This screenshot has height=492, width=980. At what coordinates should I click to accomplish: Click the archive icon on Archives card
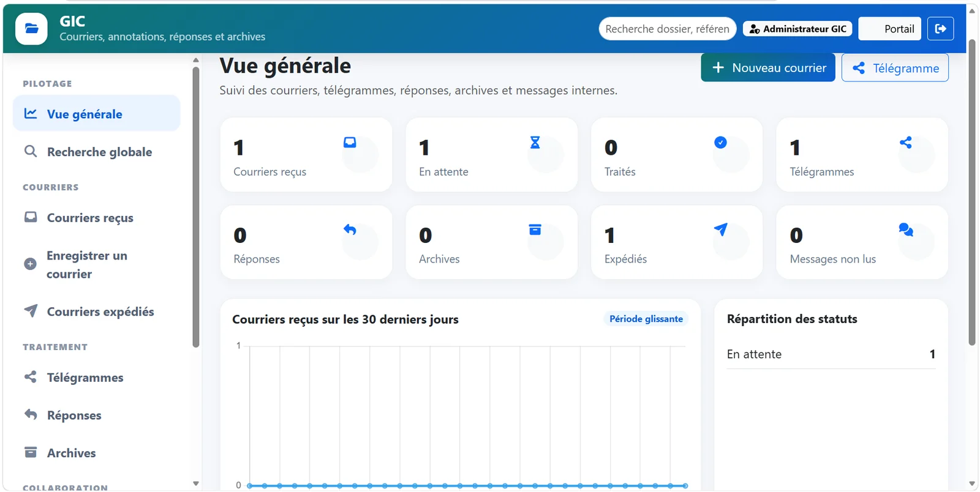[535, 229]
